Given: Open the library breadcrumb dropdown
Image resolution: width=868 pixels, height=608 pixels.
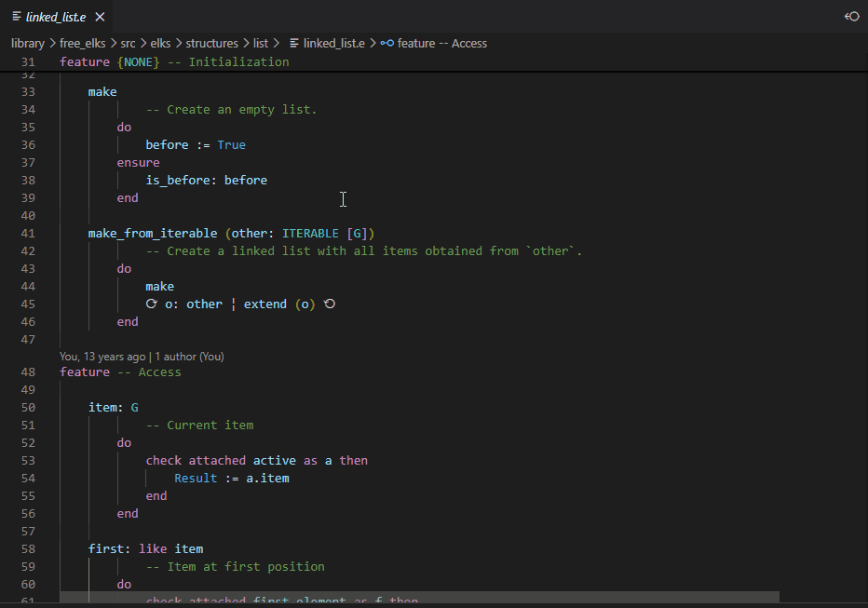Looking at the screenshot, I should point(27,43).
